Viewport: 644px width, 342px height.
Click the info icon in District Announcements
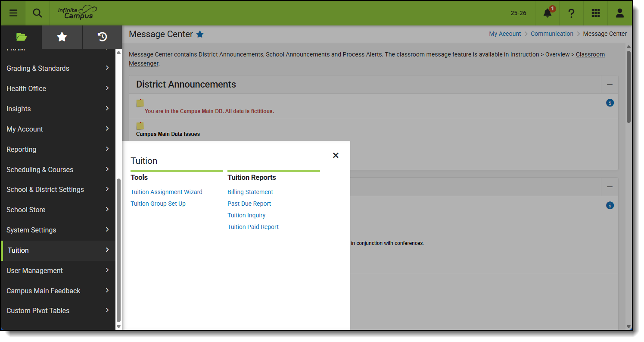[x=610, y=103]
